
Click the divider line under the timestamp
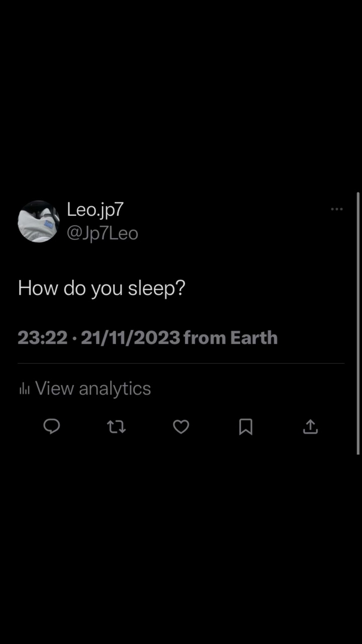point(181,363)
